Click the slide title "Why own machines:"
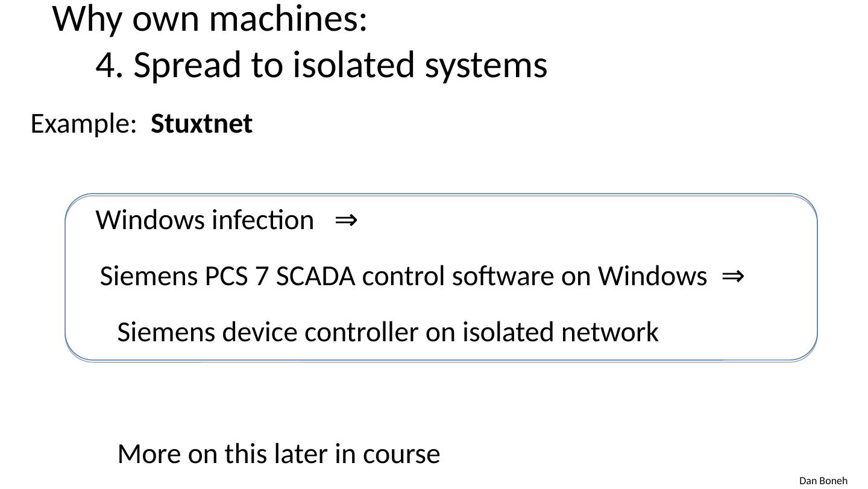Image resolution: width=868 pixels, height=489 pixels. pos(210,19)
